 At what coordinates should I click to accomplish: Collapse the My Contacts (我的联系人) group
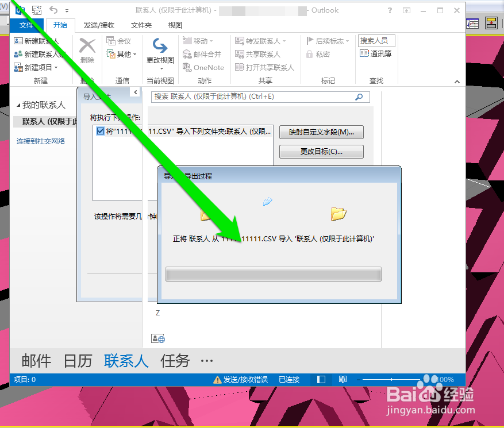tap(18, 105)
